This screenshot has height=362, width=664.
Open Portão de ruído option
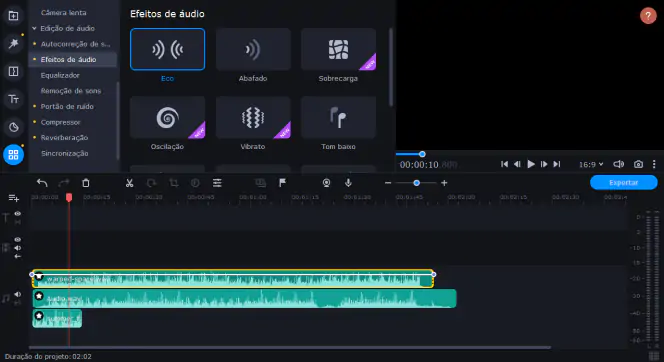click(x=67, y=107)
